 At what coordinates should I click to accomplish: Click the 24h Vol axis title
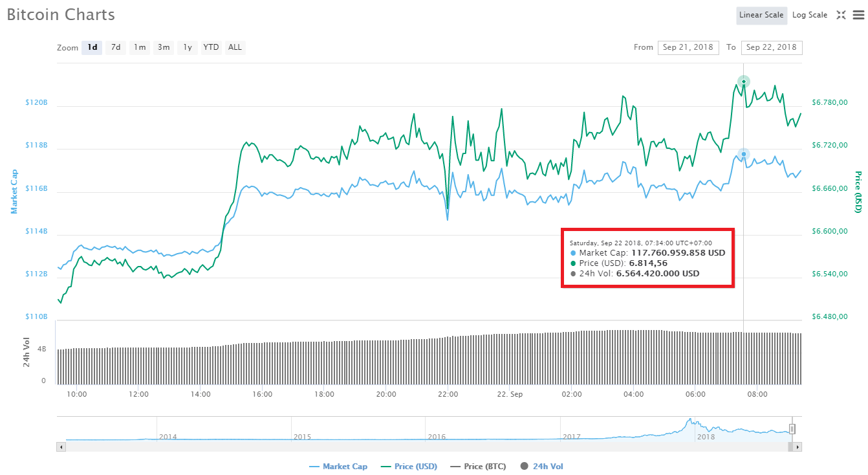tap(27, 353)
